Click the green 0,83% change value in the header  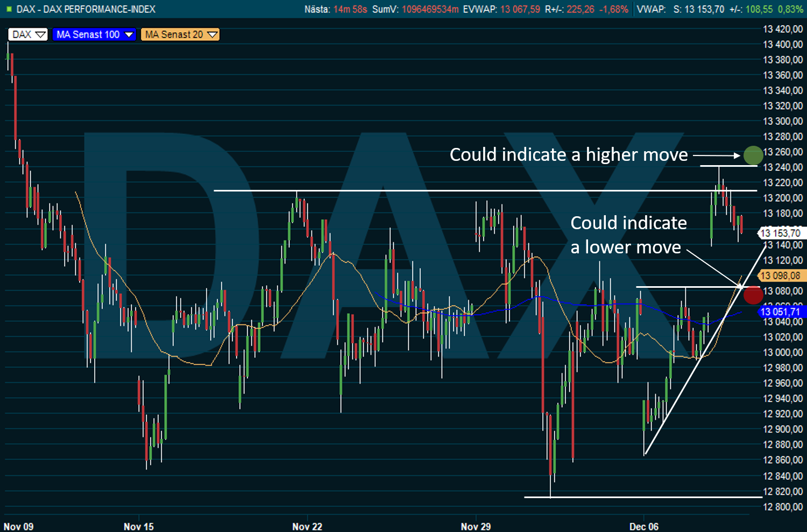pyautogui.click(x=790, y=9)
